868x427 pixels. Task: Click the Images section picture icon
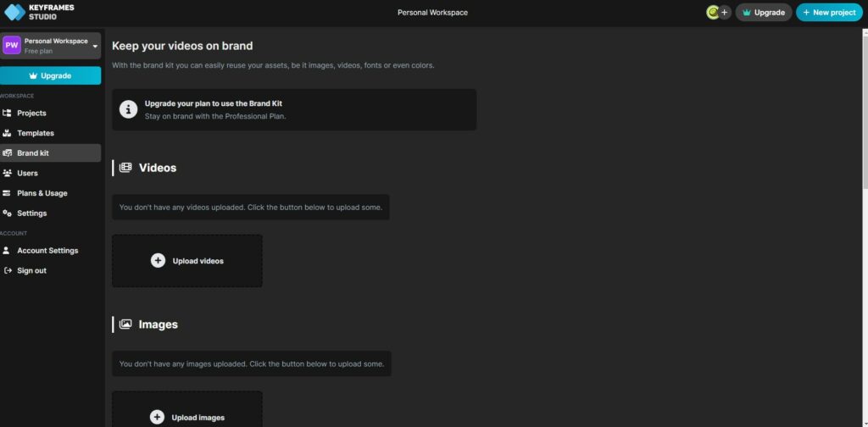[125, 324]
